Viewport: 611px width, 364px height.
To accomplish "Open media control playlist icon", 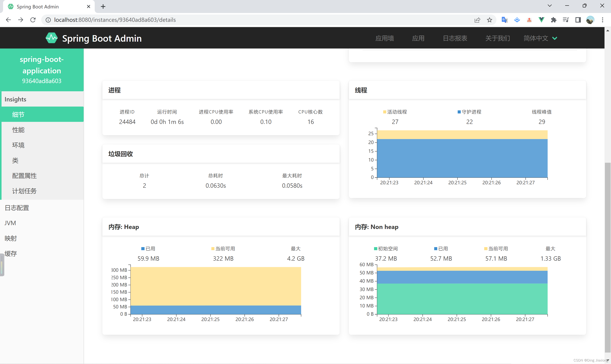I will coord(566,20).
